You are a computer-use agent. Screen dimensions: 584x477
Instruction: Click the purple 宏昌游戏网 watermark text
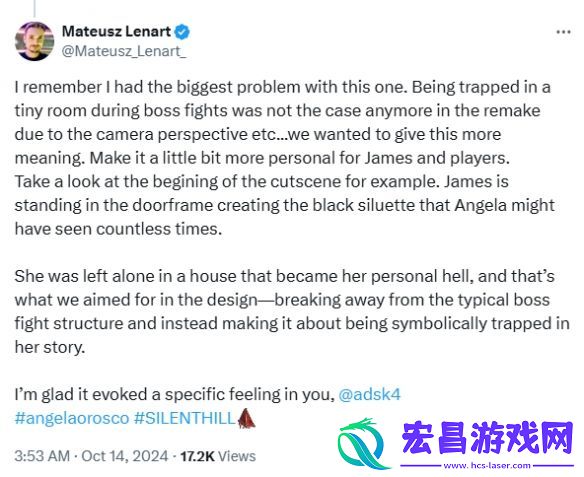[x=488, y=439]
